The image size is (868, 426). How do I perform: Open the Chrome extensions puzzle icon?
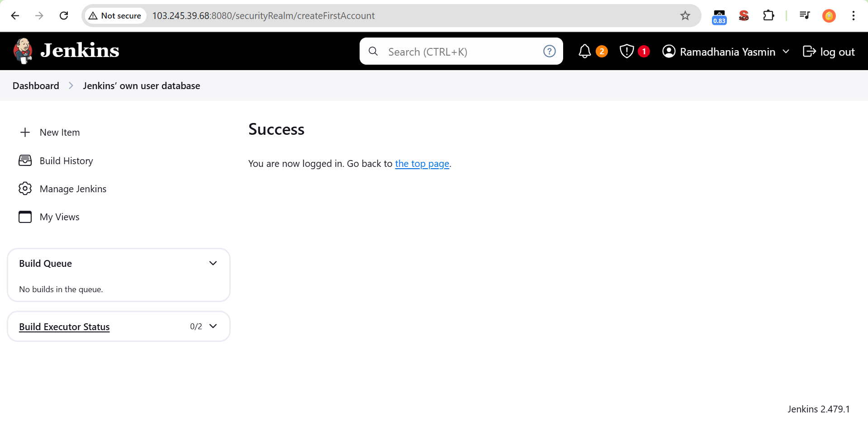768,15
